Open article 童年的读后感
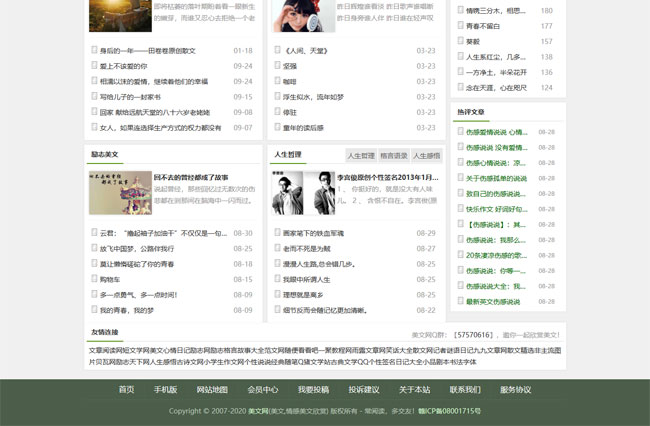The image size is (650, 426). [303, 128]
